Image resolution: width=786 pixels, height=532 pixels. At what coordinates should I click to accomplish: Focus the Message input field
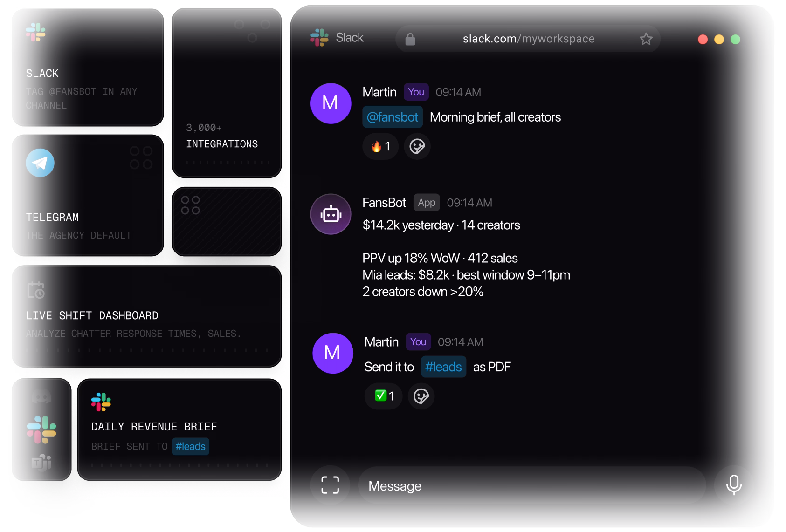[531, 486]
